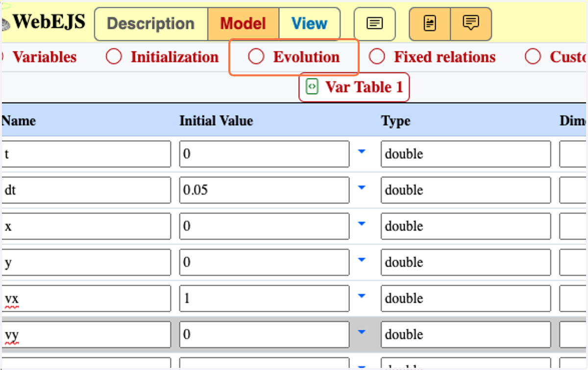Open the initial value dropdown for vy
This screenshot has width=588, height=370.
coord(362,332)
